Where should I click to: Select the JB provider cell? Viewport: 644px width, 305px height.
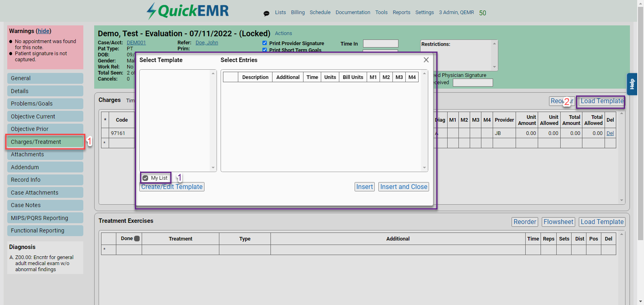[x=504, y=133]
